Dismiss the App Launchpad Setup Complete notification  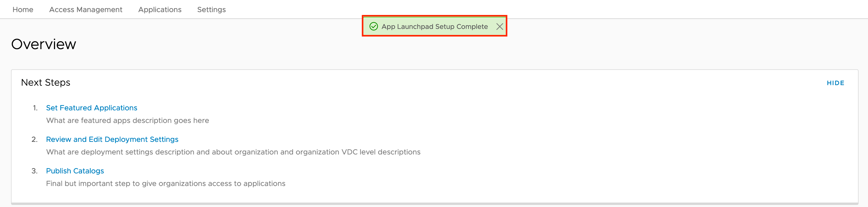[499, 26]
